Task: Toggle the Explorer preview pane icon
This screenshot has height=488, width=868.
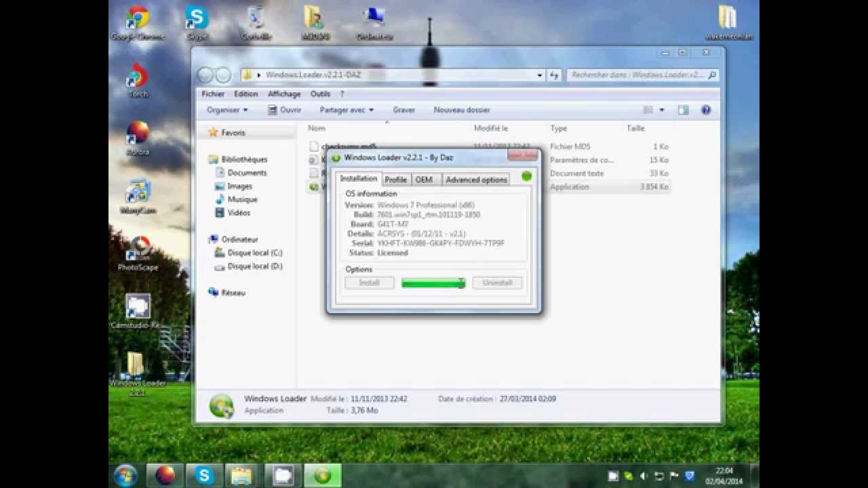Action: [683, 110]
